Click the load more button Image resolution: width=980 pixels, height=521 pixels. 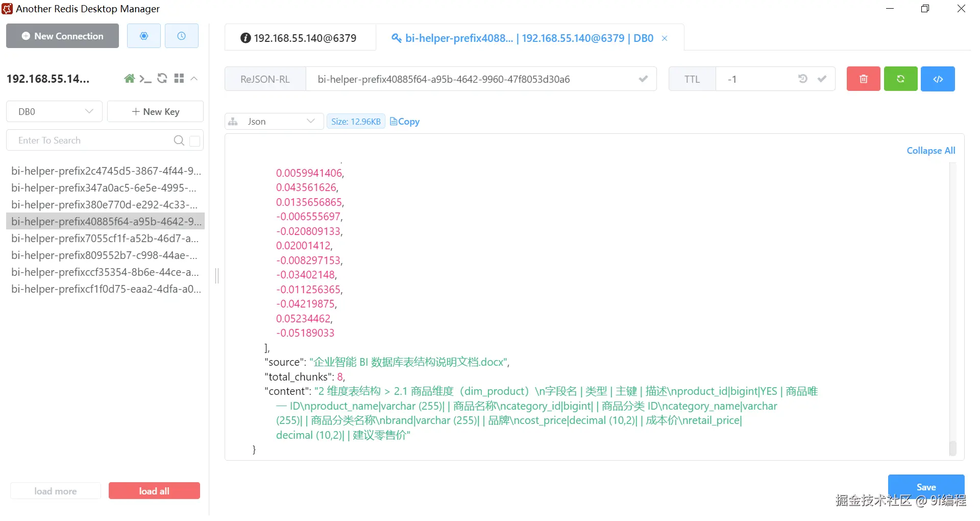tap(56, 491)
